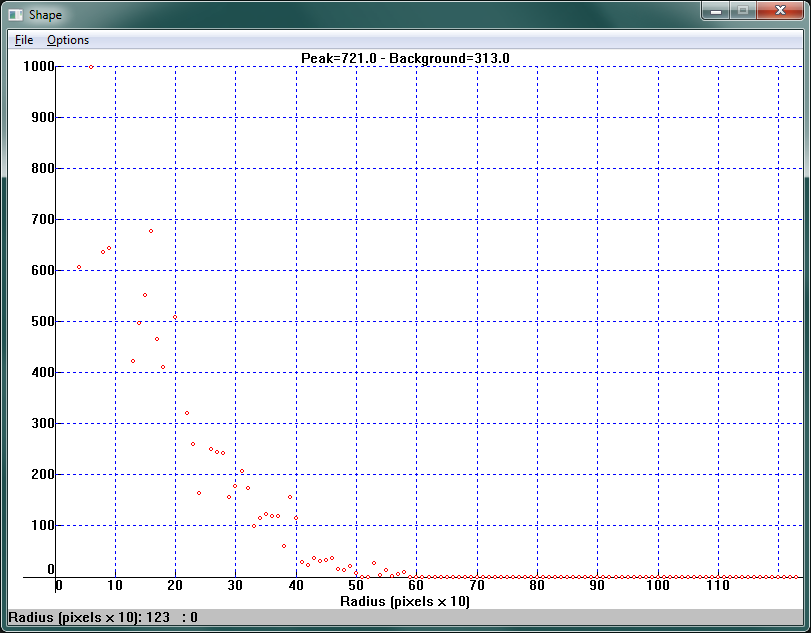811x633 pixels.
Task: Click the 500 label on the Y axis
Action: point(40,321)
